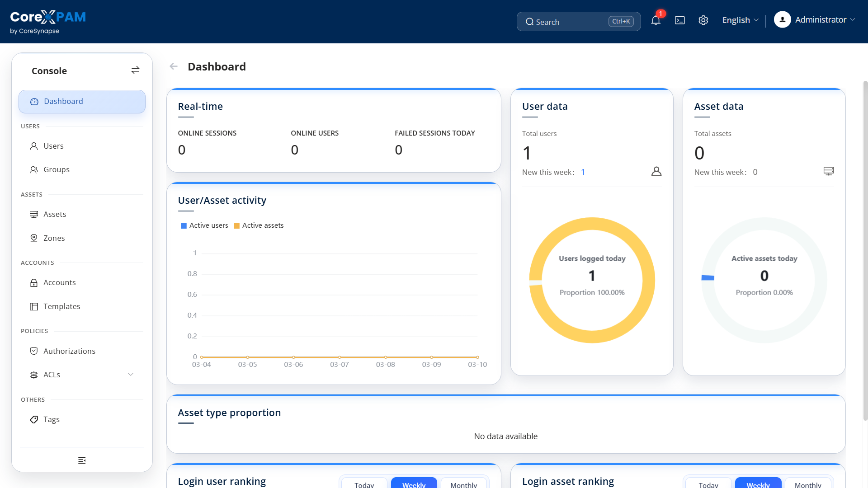This screenshot has height=488, width=868.
Task: Open the Dashboard menu item
Action: pos(82,102)
